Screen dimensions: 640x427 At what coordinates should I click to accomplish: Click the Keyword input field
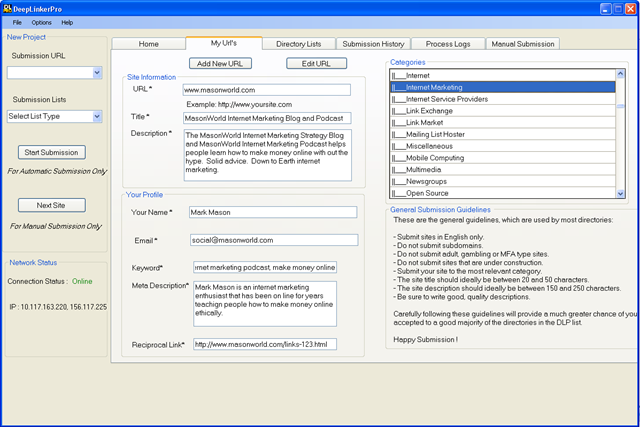[265, 267]
